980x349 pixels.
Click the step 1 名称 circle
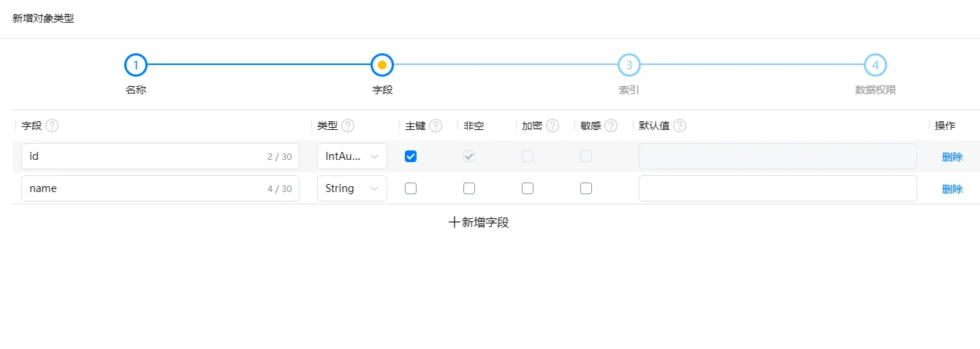click(136, 66)
